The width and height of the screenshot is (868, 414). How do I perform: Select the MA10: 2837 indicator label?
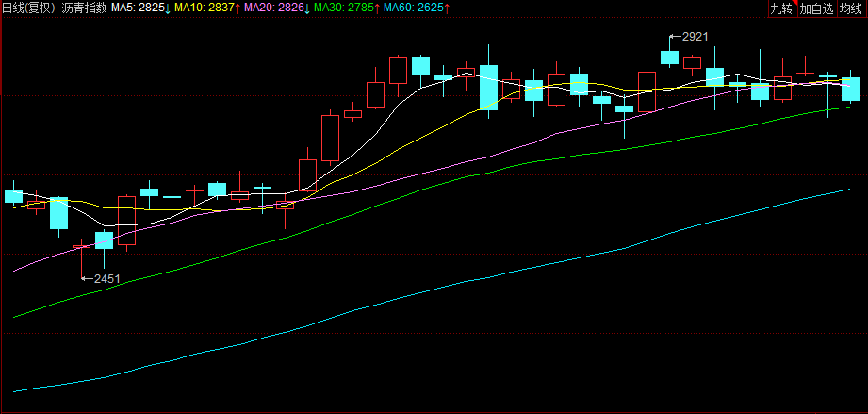tap(207, 8)
